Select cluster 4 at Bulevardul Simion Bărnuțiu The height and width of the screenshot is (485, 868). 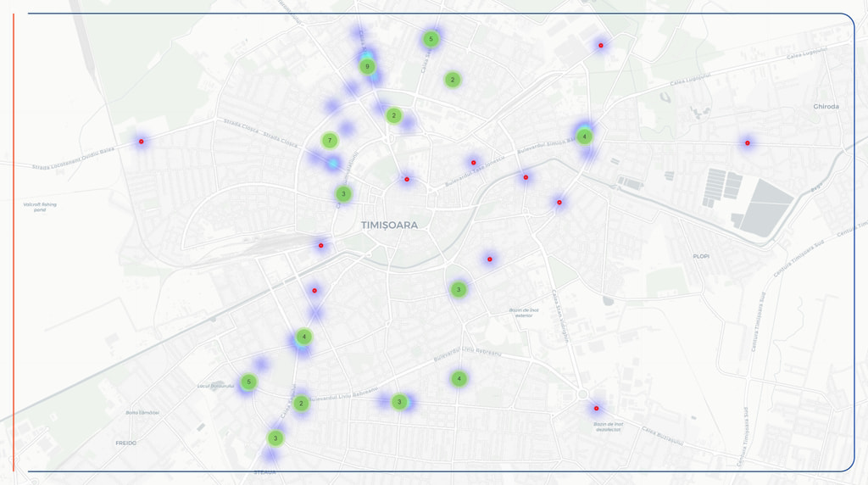tap(584, 137)
